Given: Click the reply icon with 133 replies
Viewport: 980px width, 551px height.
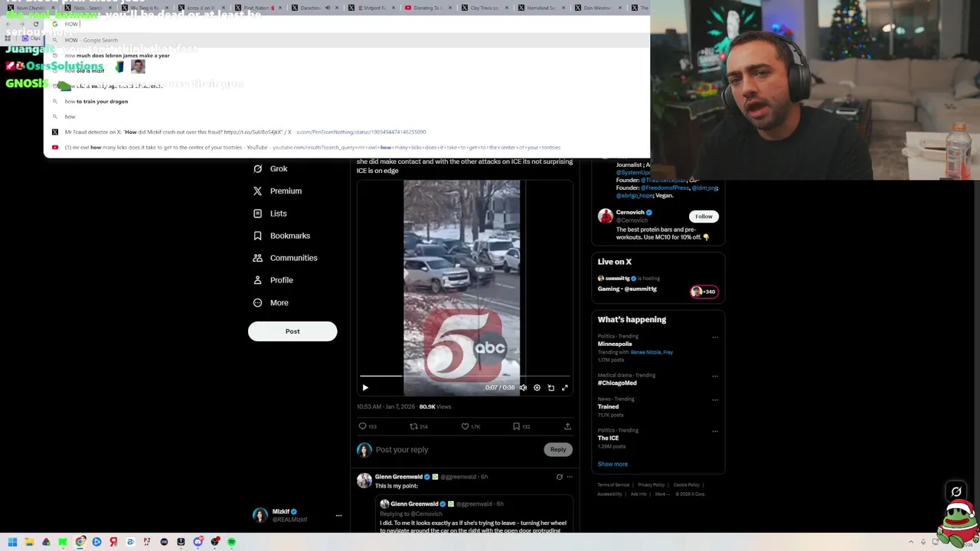Looking at the screenshot, I should pyautogui.click(x=367, y=426).
